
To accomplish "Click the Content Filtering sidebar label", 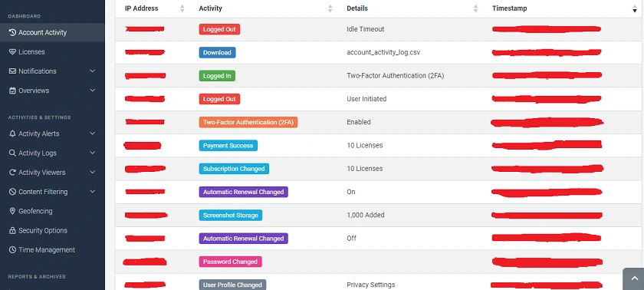I will pyautogui.click(x=43, y=192).
